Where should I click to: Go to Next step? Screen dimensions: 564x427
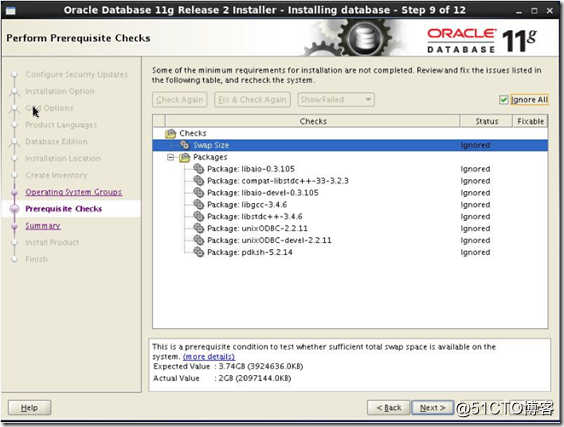point(432,408)
